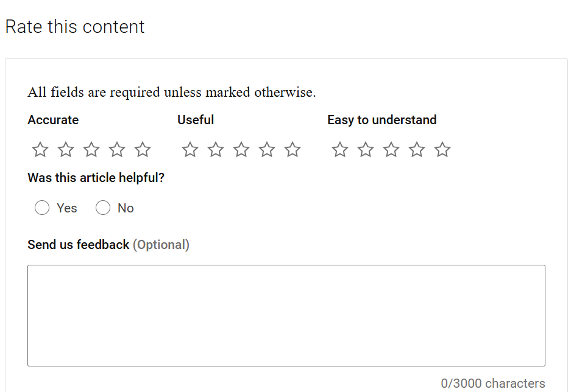Select third star under Accurate
The width and height of the screenshot is (571, 392).
[x=91, y=150]
